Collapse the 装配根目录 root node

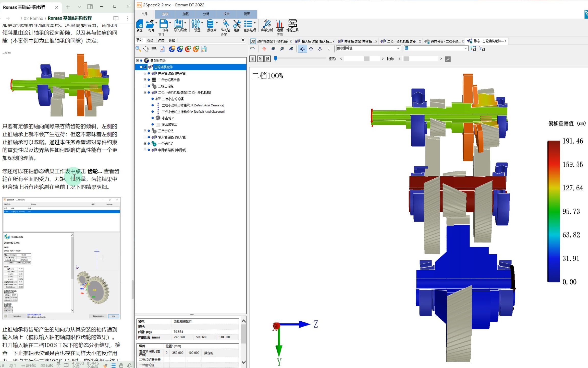click(137, 61)
